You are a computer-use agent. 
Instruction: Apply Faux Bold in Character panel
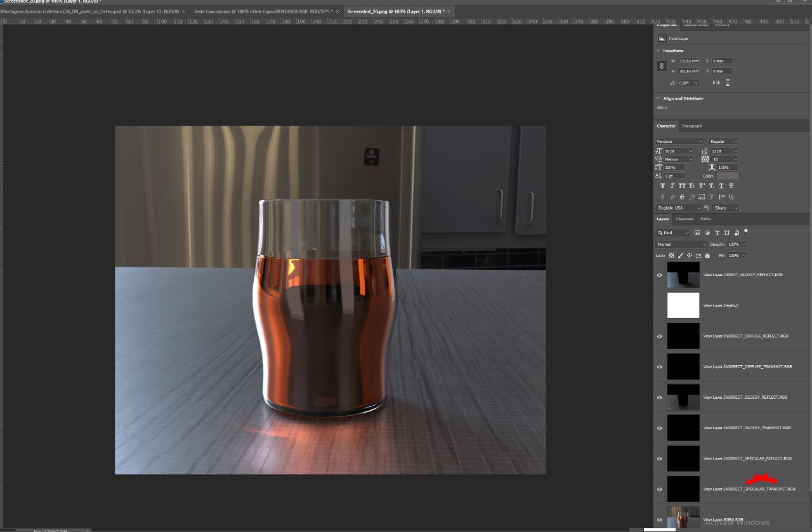pos(663,186)
